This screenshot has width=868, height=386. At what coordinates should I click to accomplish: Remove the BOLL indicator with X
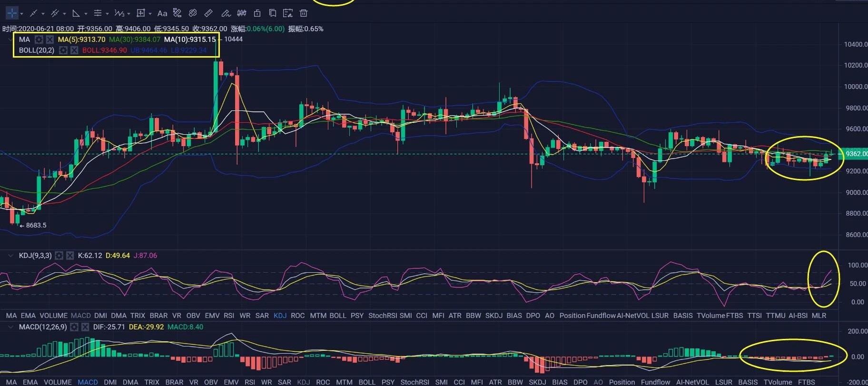tap(74, 50)
